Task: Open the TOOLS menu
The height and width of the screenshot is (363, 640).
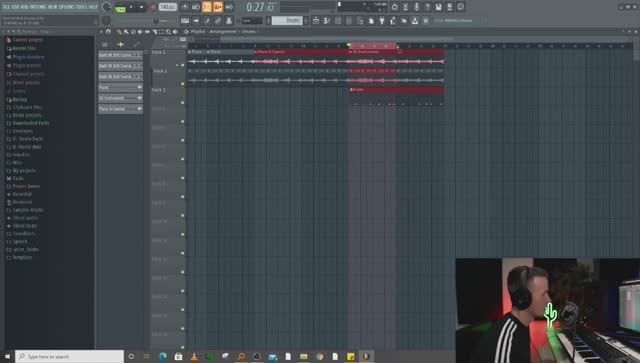Action: tap(81, 7)
